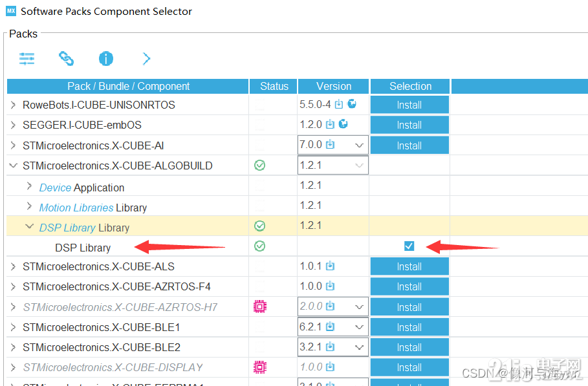Install the X-CUBE-ALS pack
This screenshot has height=386, width=588.
click(x=409, y=266)
